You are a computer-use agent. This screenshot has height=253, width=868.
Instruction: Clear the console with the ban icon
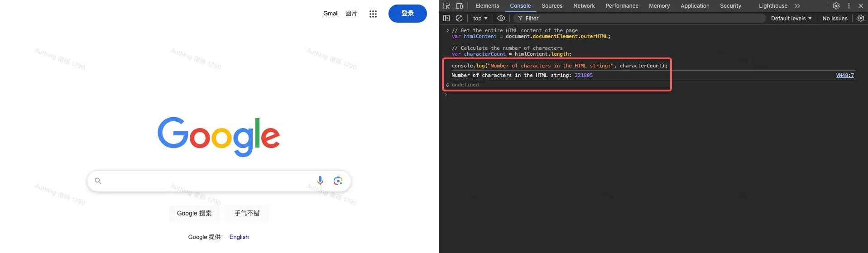point(459,18)
